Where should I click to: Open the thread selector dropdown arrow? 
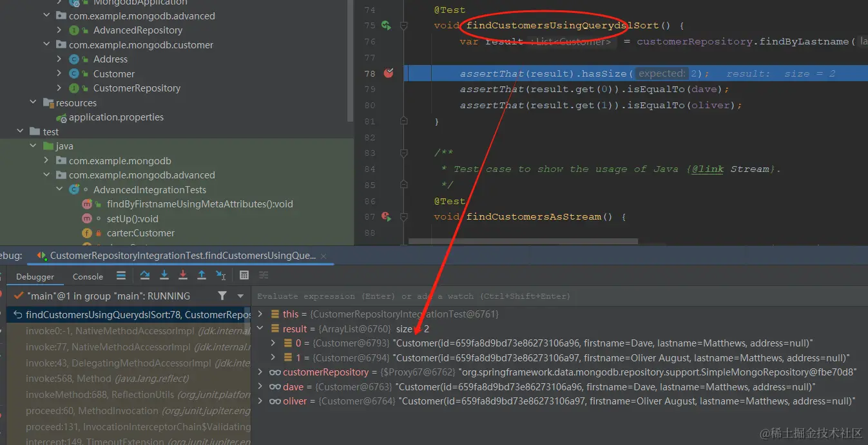pyautogui.click(x=240, y=296)
